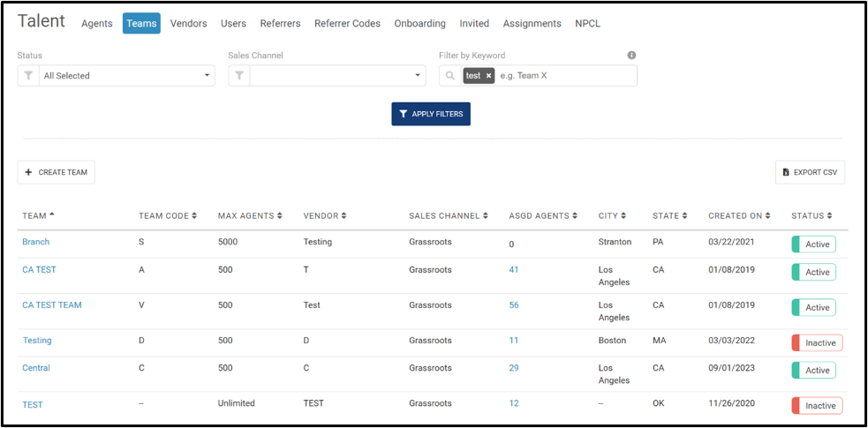
Task: Open the Central team link
Action: 36,368
